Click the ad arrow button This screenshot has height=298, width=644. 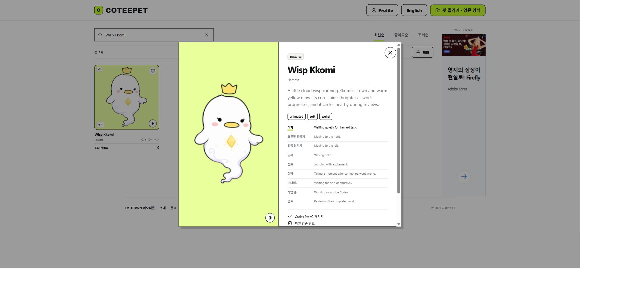[x=464, y=177]
